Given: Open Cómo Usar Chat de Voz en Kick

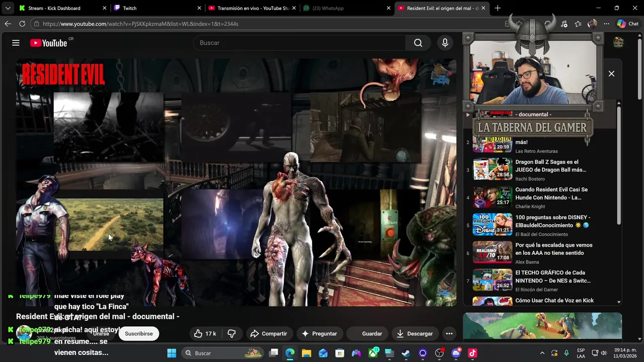Looking at the screenshot, I should coord(554,300).
